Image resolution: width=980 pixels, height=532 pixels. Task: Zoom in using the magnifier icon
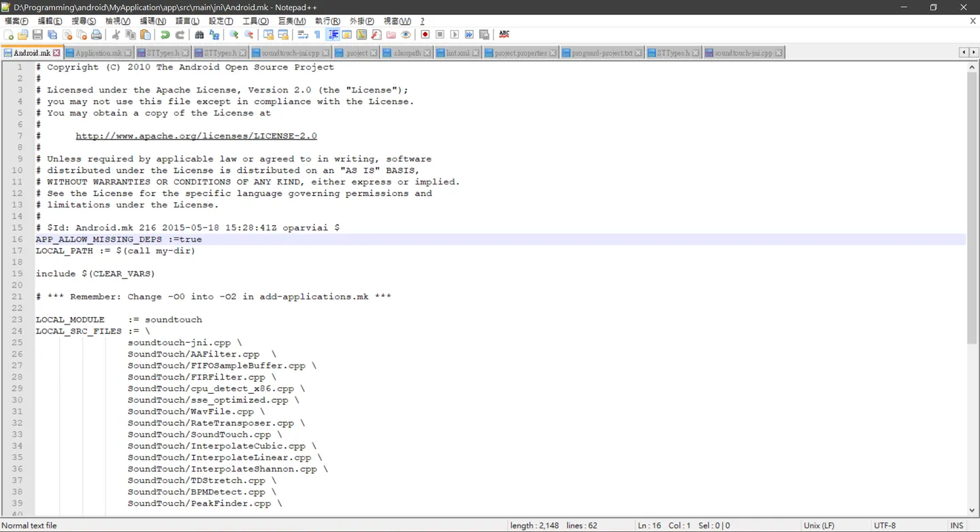[234, 35]
